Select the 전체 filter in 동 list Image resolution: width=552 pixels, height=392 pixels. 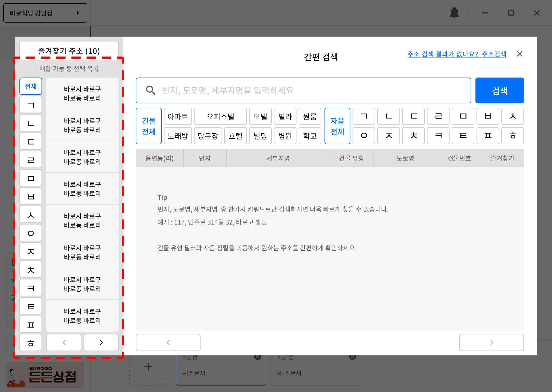pyautogui.click(x=31, y=86)
